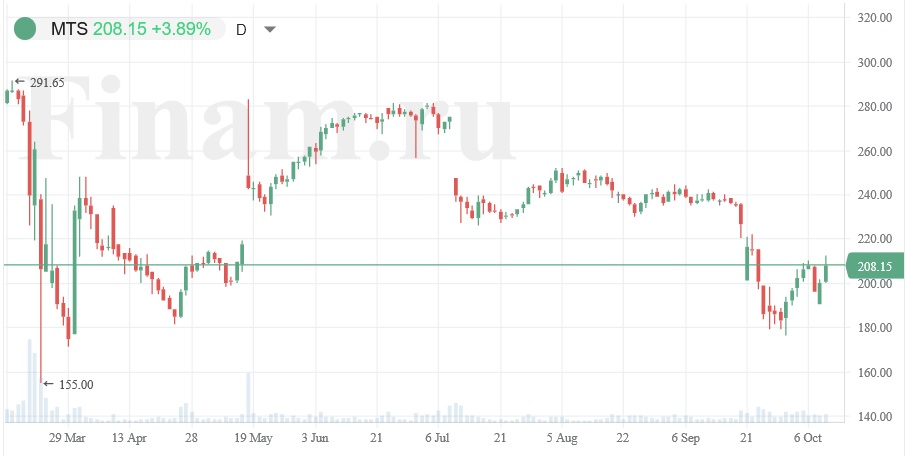Click the 320.00 price axis label
Image resolution: width=909 pixels, height=456 pixels.
coord(874,18)
